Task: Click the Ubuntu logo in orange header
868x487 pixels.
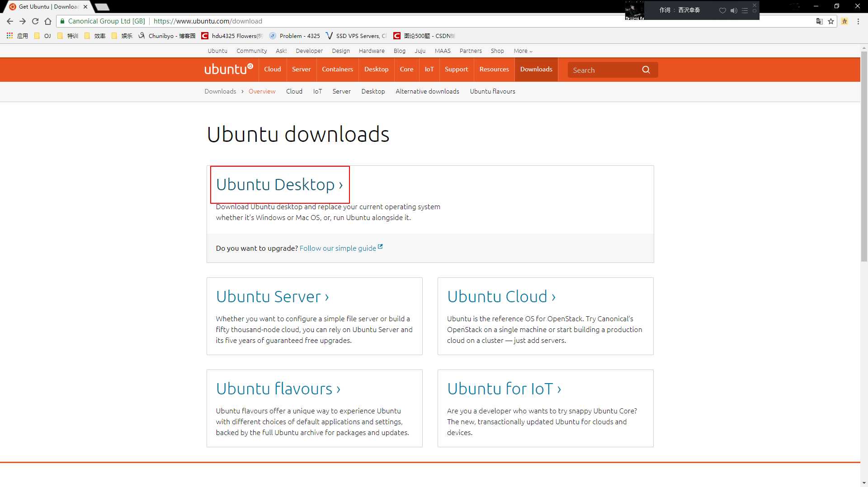Action: 228,69
